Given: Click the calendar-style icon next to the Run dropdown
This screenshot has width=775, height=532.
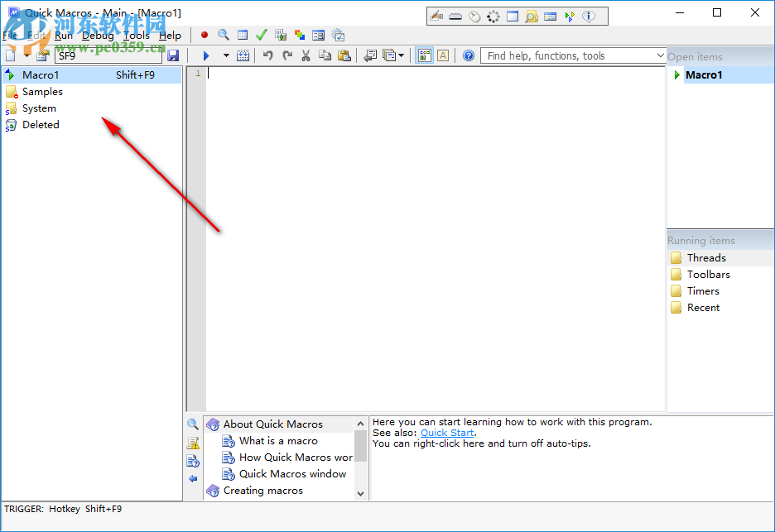Looking at the screenshot, I should coord(243,55).
